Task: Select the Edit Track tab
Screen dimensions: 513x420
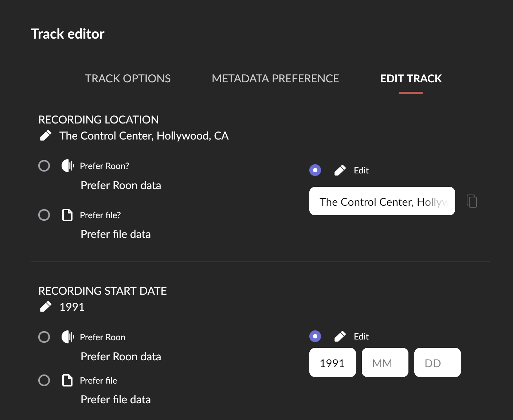Action: [411, 79]
